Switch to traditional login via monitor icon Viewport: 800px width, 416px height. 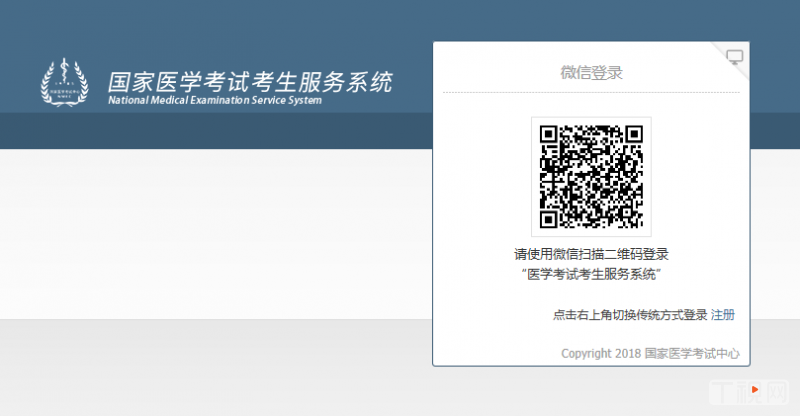pyautogui.click(x=735, y=57)
